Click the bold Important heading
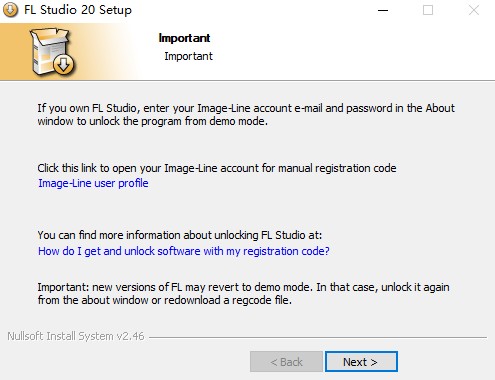This screenshot has width=495, height=380. 184,38
